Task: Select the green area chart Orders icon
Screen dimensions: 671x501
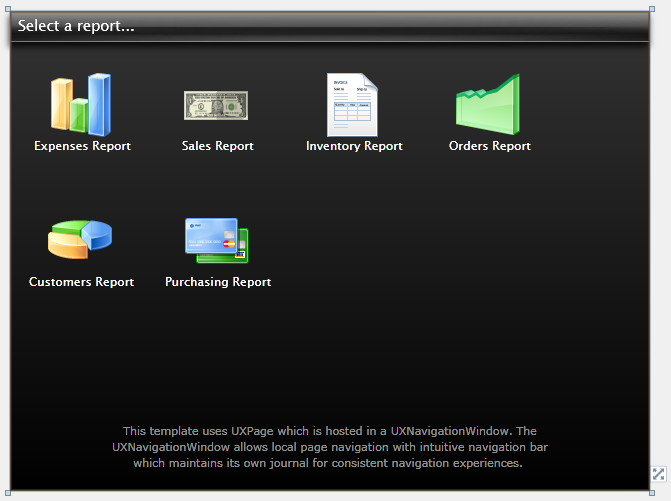Action: pyautogui.click(x=488, y=104)
